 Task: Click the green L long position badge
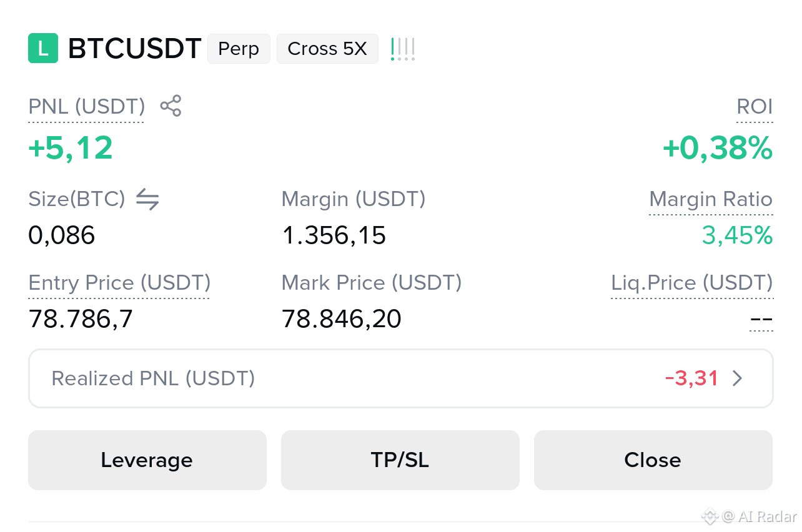click(x=43, y=49)
